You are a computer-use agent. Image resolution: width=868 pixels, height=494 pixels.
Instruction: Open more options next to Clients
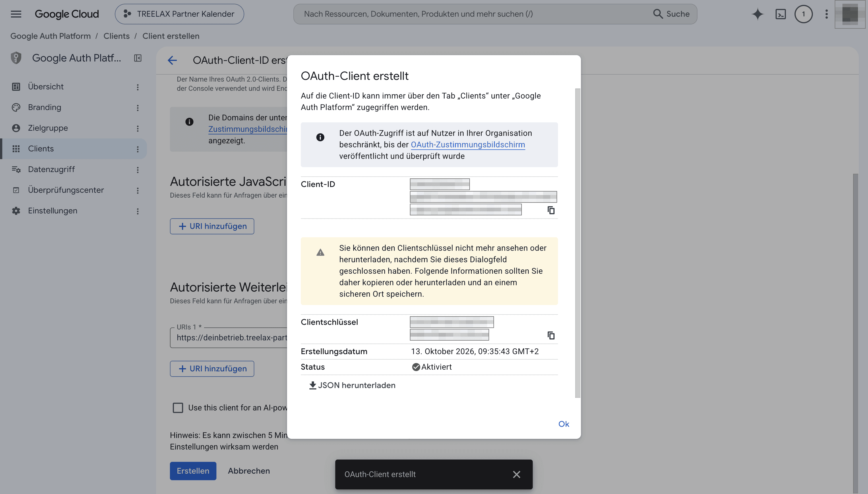pos(138,149)
